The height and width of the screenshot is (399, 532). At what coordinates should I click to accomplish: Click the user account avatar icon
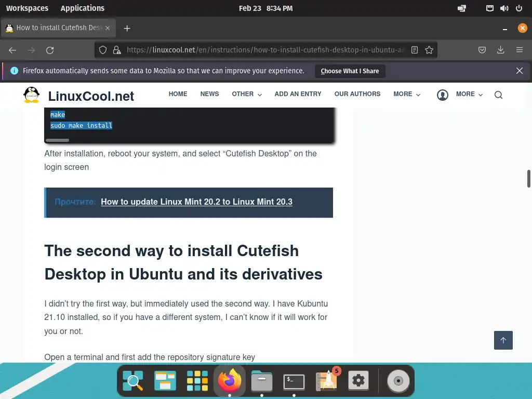[x=443, y=95]
